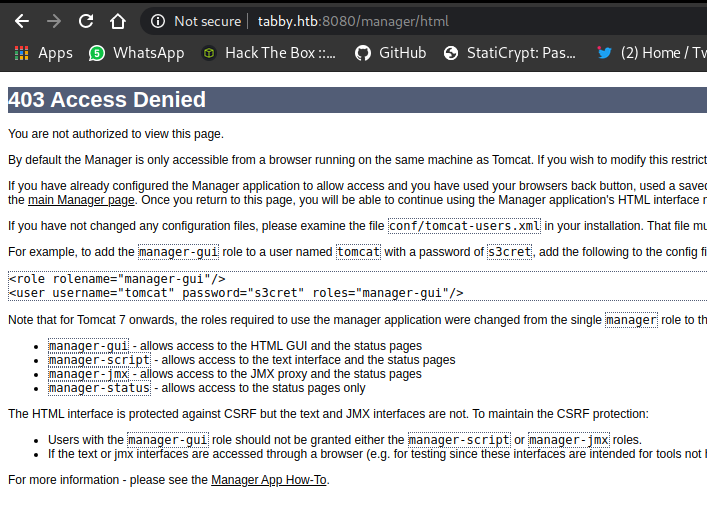Open the StatiCrypt bookmark
Viewport: 707px width, 507px height.
509,53
